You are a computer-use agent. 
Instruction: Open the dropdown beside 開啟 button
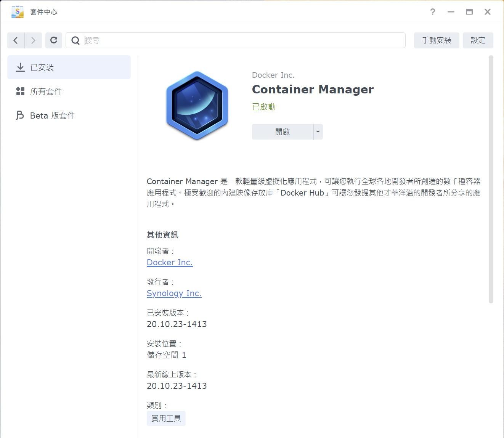[x=318, y=132]
